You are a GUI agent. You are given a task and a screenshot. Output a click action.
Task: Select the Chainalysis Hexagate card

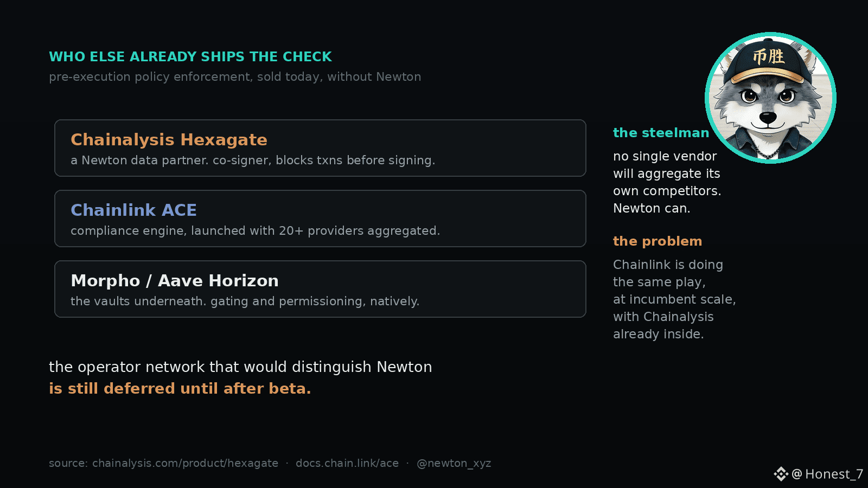[x=320, y=148]
